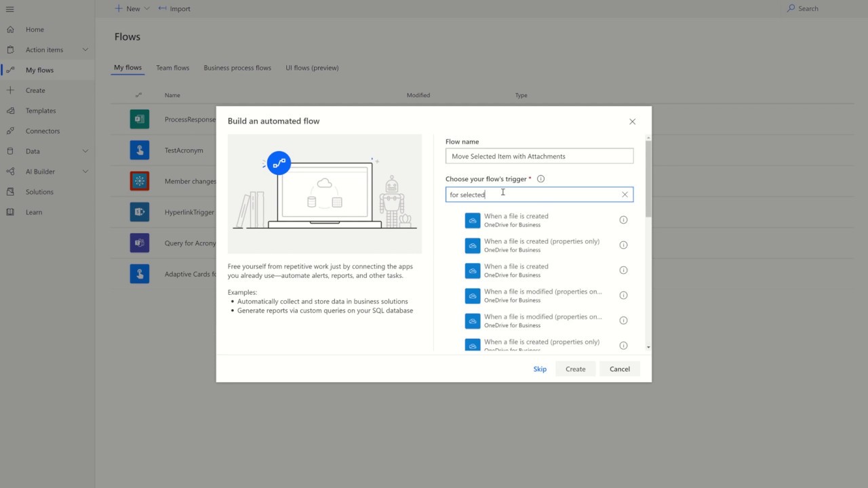
Task: Sort flows by the Modified column
Action: pos(418,96)
